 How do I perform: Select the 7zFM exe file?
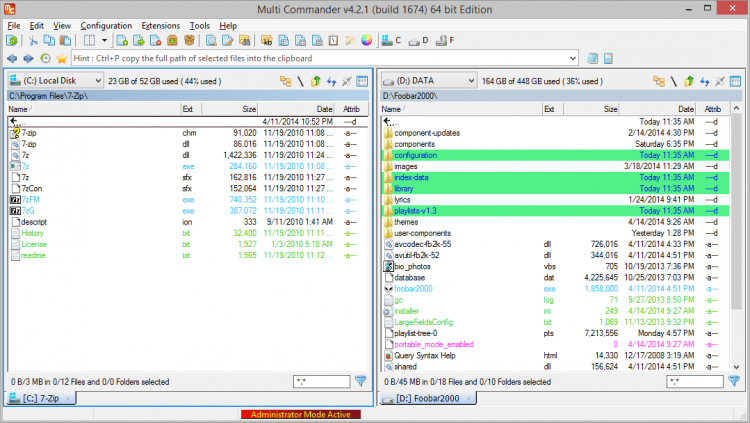point(188,200)
